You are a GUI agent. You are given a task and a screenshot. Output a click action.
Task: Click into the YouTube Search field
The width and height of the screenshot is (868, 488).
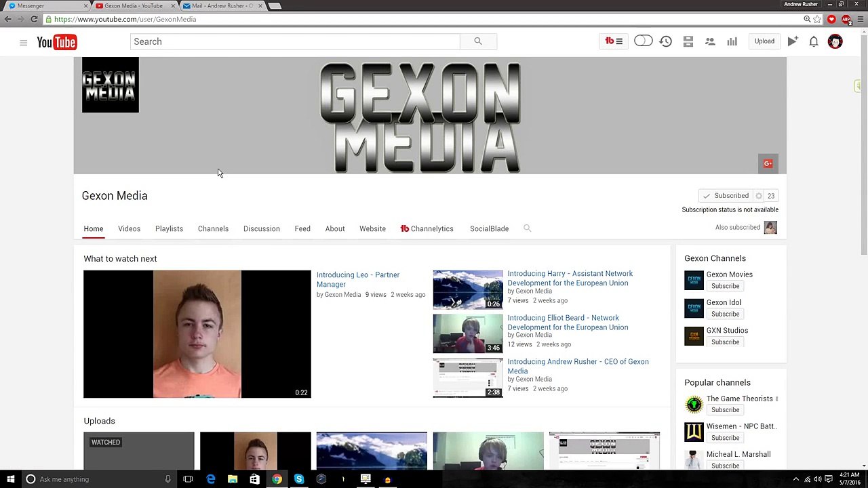295,41
